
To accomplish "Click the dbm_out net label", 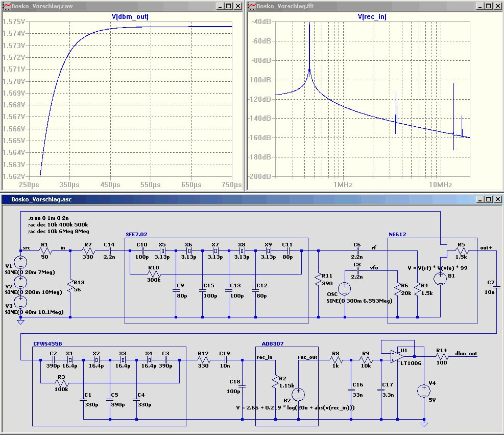I will click(x=466, y=354).
